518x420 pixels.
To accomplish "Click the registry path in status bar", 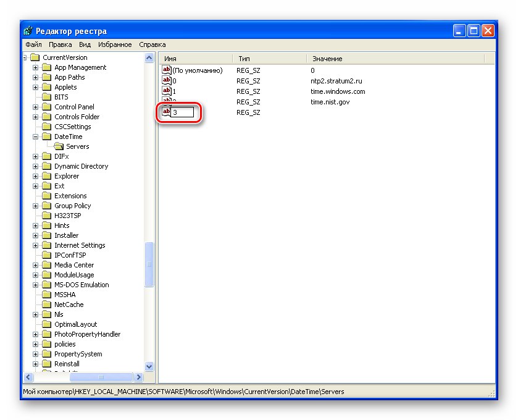I will pyautogui.click(x=183, y=392).
